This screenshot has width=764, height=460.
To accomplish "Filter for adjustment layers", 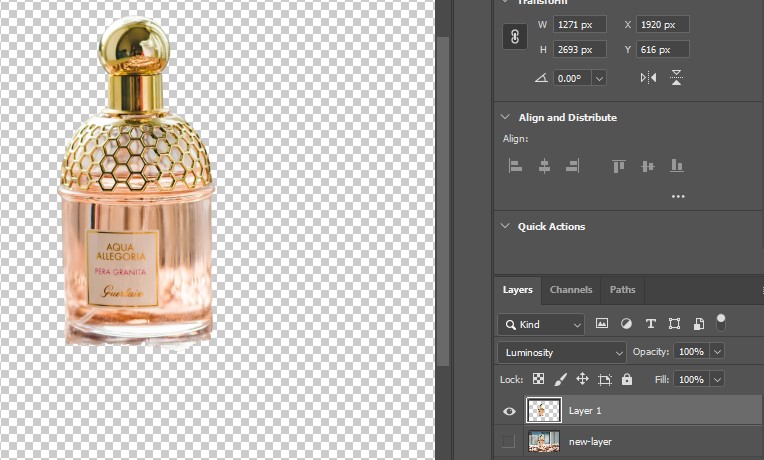I will point(626,324).
